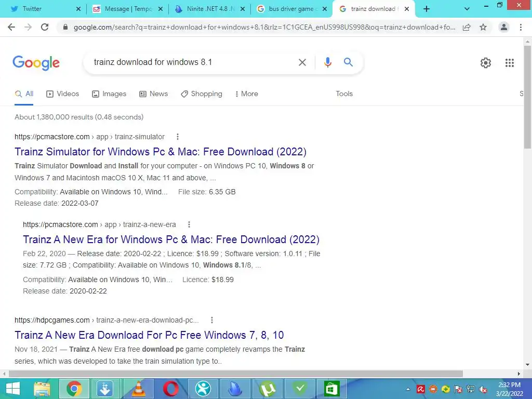Image resolution: width=532 pixels, height=399 pixels.
Task: Open File Explorer from taskbar
Action: point(42,389)
